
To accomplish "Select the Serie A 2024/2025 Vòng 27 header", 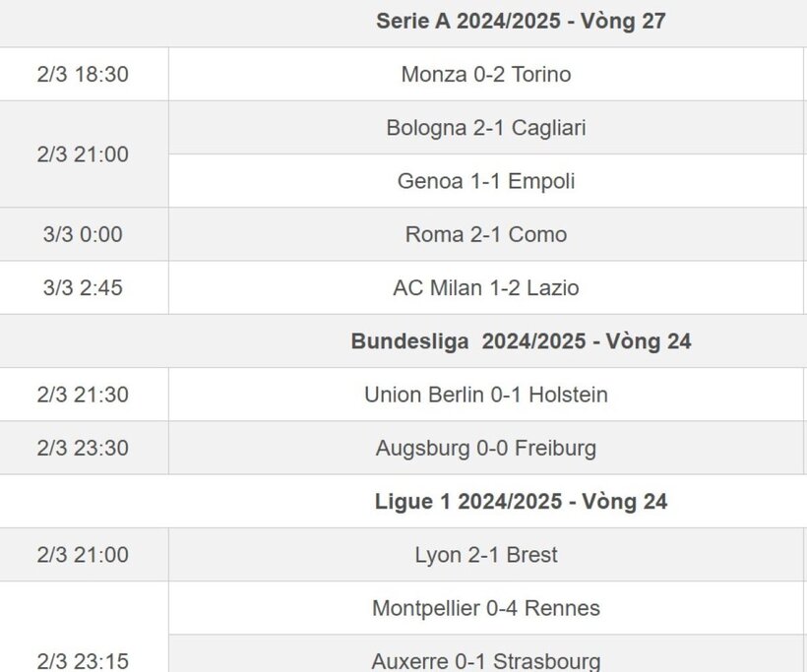I will [521, 22].
